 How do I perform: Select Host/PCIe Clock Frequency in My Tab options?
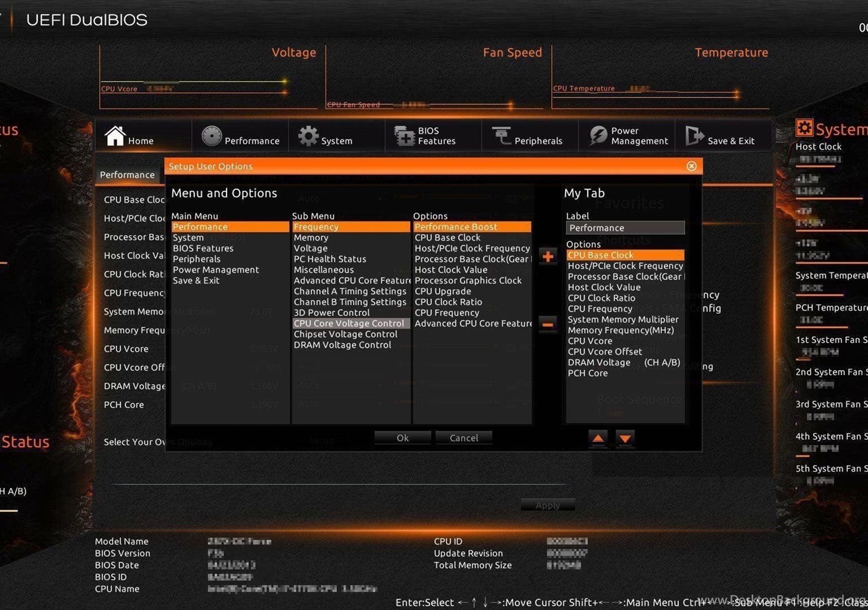click(x=625, y=266)
